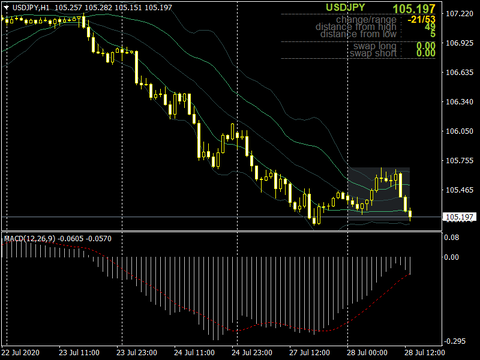The height and width of the screenshot is (360, 480).
Task: Click the 106.635 price scale label
Action: point(459,72)
